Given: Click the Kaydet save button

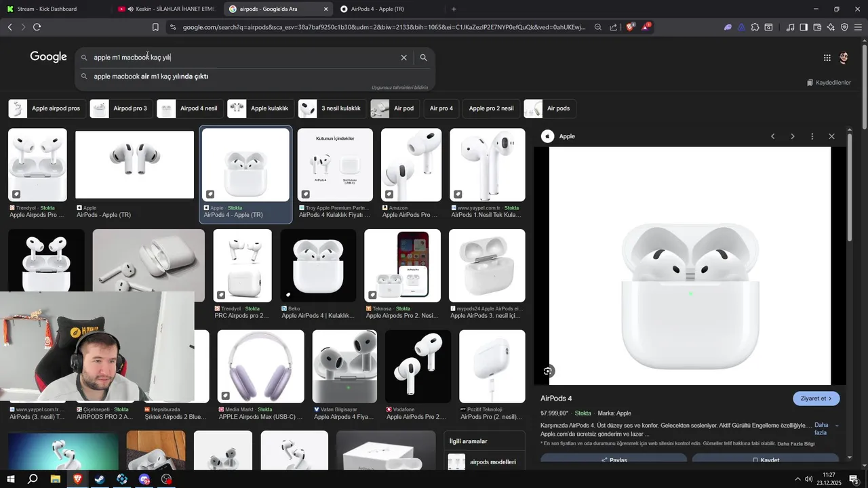Looking at the screenshot, I should pyautogui.click(x=766, y=460).
